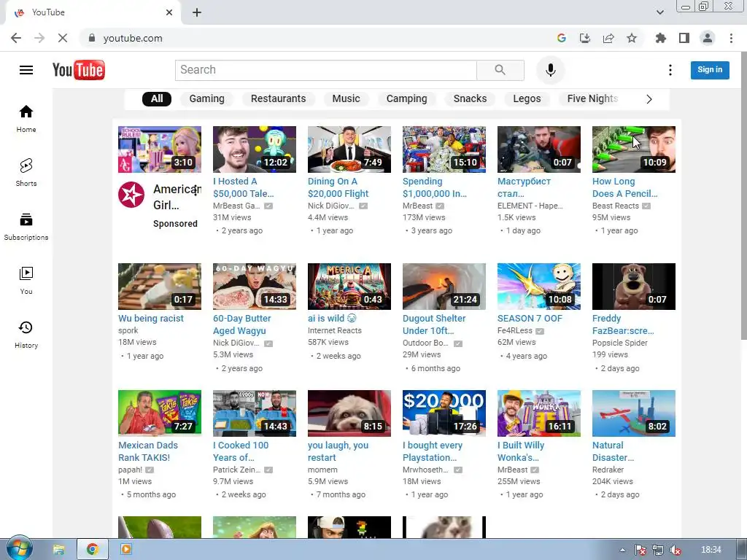Open a new tab with plus button
Viewport: 747px width, 560px height.
pyautogui.click(x=197, y=12)
